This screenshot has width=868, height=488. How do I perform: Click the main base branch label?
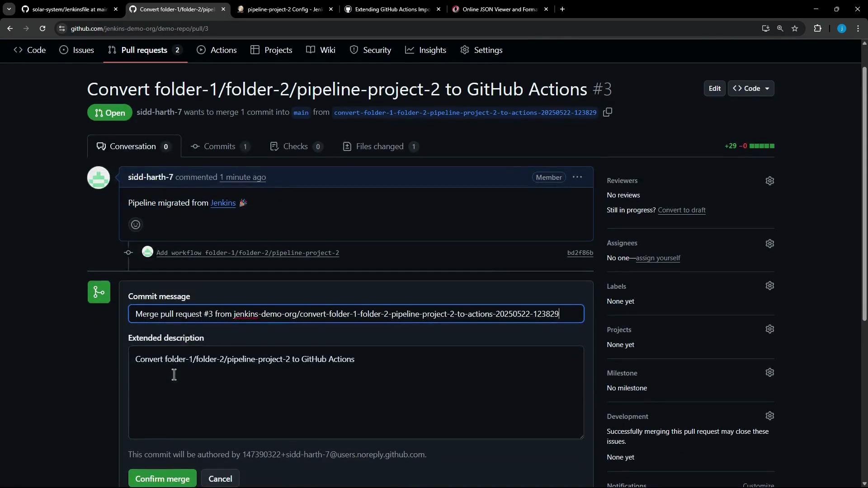[x=301, y=113]
